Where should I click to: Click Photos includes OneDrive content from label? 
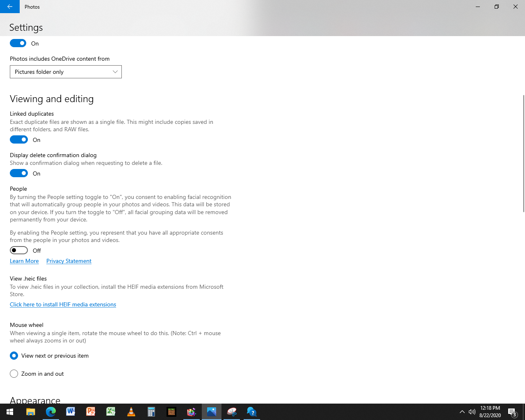click(59, 59)
